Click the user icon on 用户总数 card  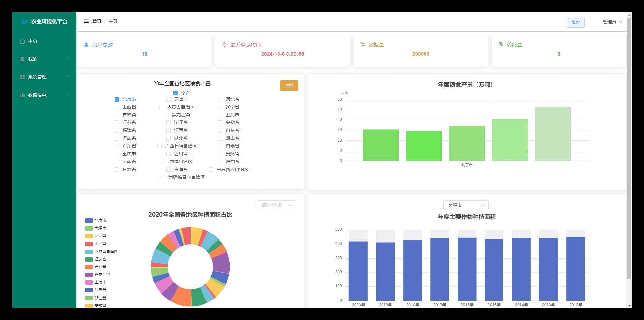pos(86,44)
